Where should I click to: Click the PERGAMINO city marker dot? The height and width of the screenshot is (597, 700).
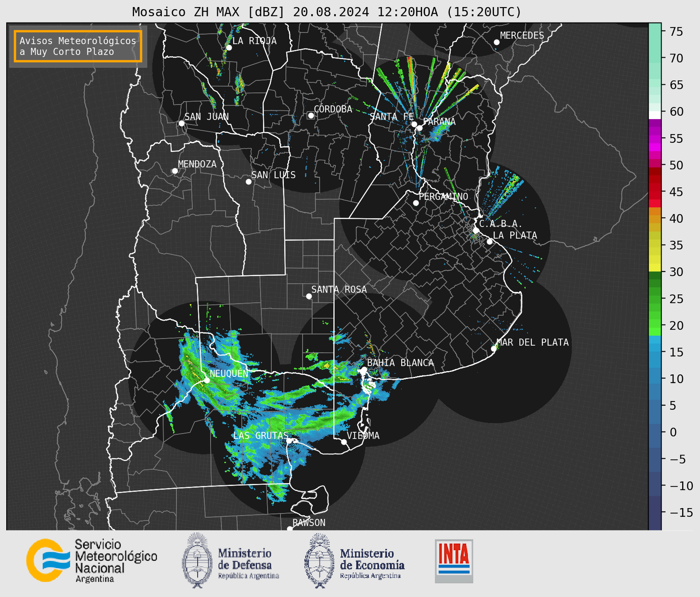416,203
